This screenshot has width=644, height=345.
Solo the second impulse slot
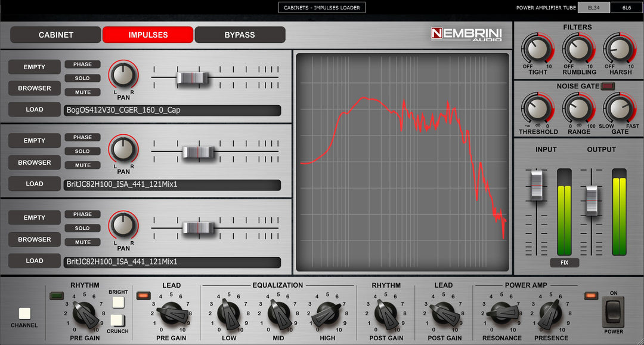pyautogui.click(x=82, y=152)
